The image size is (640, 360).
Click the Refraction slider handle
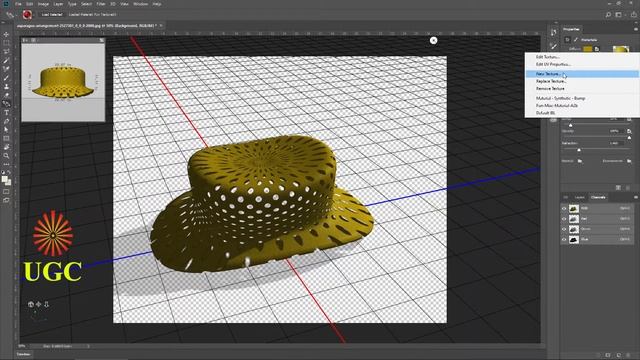coord(579,150)
